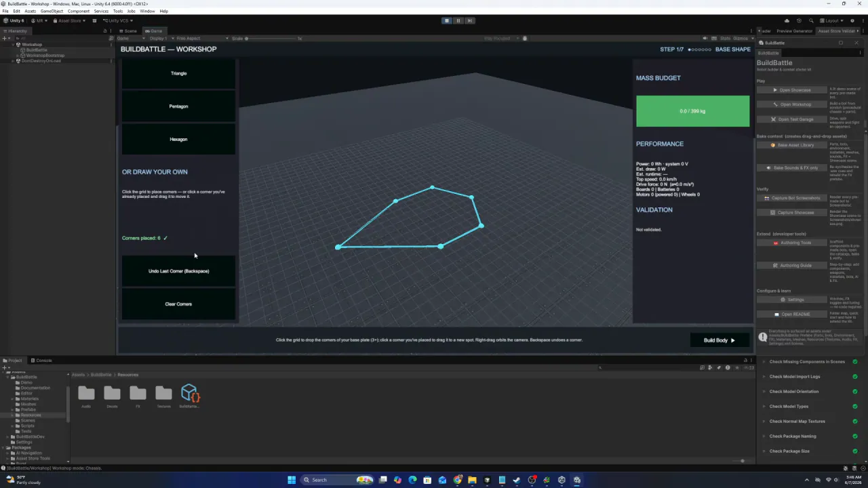The height and width of the screenshot is (488, 868).
Task: Switch to the Console tab
Action: 42,360
